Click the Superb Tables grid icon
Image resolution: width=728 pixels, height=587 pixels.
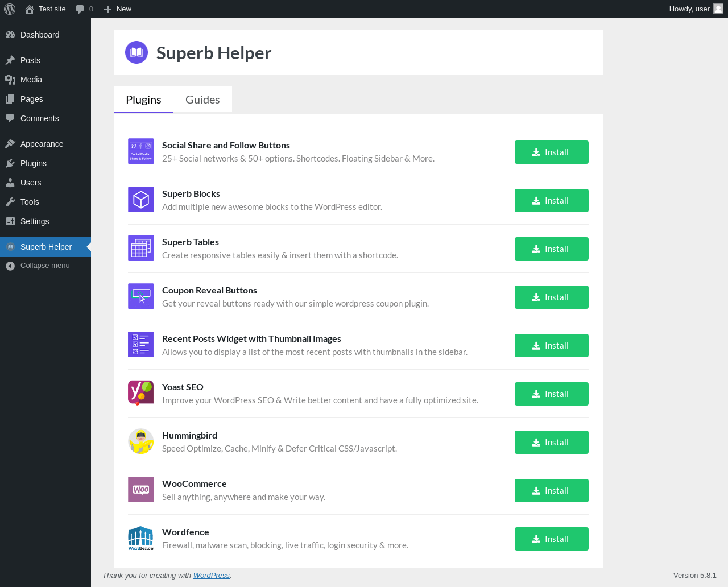click(x=140, y=248)
